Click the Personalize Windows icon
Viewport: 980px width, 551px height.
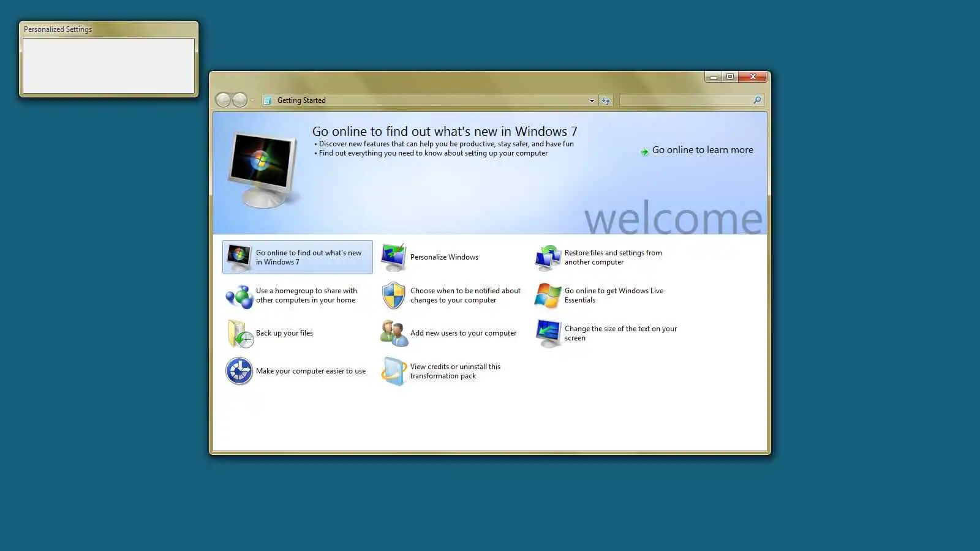(x=393, y=257)
